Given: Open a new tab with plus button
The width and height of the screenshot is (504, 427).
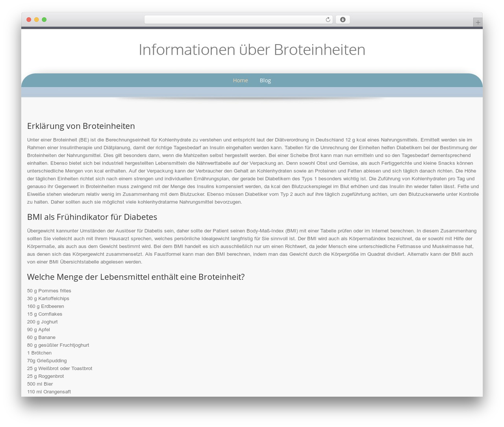Looking at the screenshot, I should pos(478,22).
